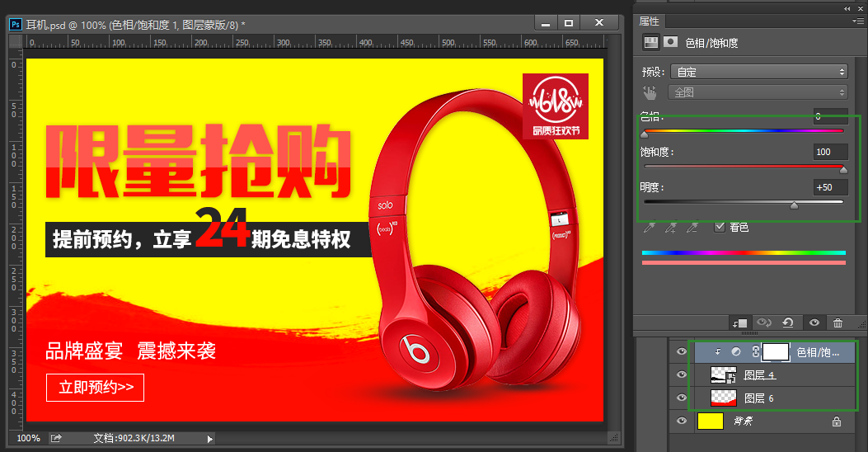This screenshot has width=868, height=452.
Task: Open the 预设 preset dropdown
Action: (x=758, y=72)
